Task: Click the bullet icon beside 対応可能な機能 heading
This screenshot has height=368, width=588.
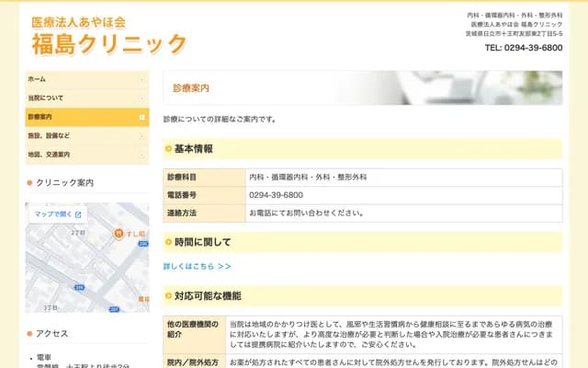Action: (168, 296)
